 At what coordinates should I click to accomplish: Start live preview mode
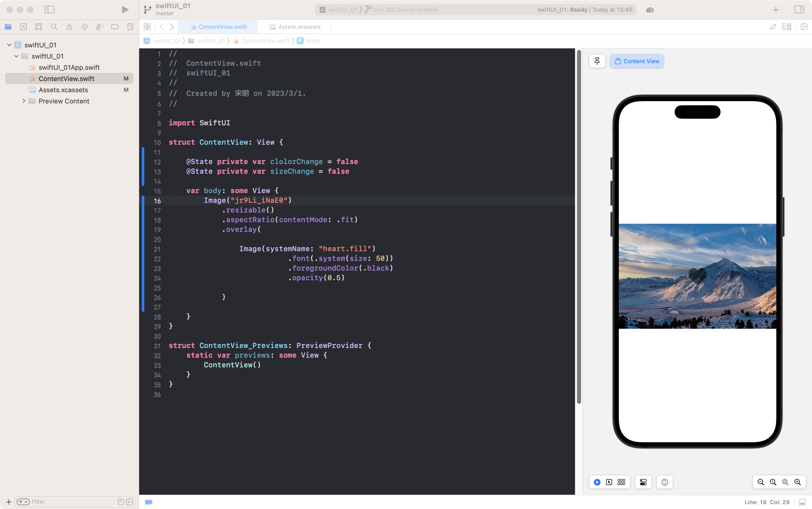[x=597, y=482]
